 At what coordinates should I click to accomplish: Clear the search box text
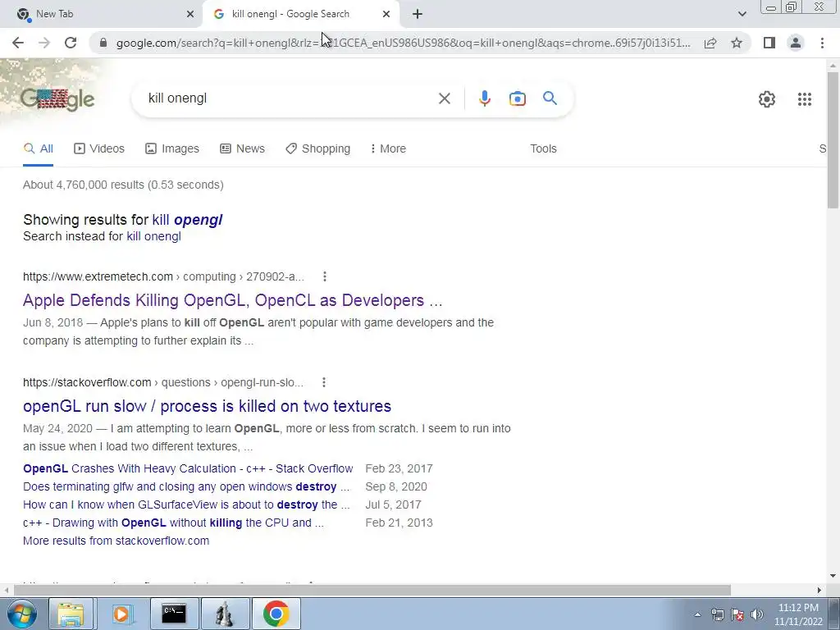pos(445,98)
